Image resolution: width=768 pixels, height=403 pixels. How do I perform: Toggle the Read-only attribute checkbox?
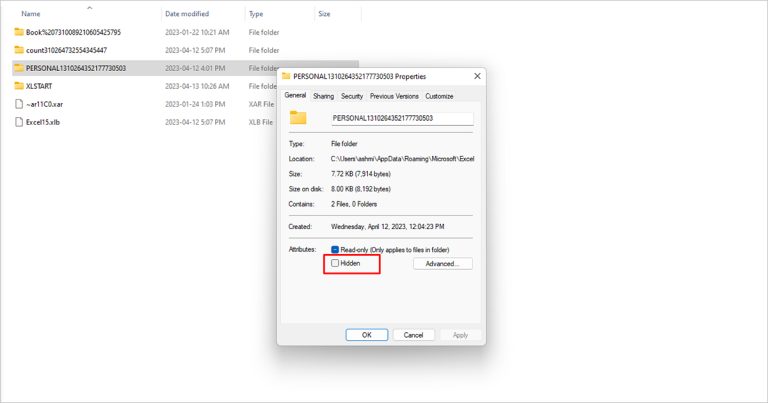(335, 249)
